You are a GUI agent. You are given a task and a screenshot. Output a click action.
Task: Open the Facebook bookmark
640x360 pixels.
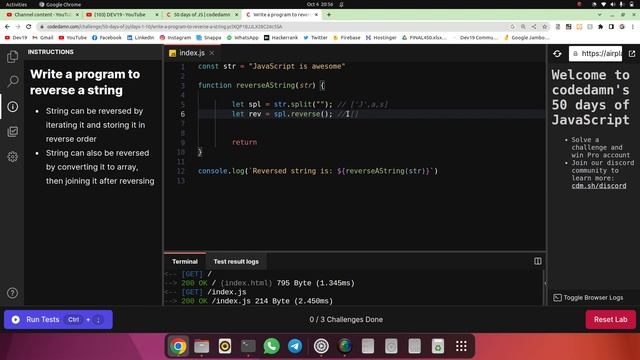pos(107,38)
